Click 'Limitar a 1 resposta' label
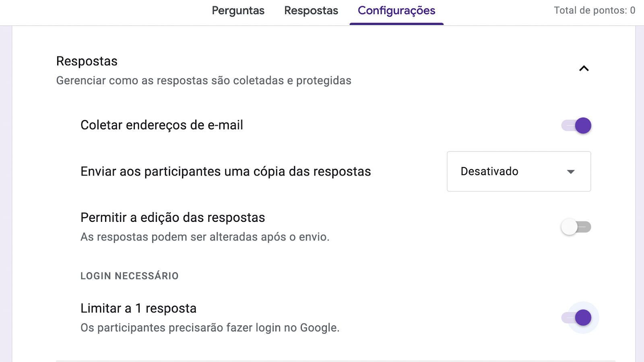The width and height of the screenshot is (644, 362). (x=138, y=308)
